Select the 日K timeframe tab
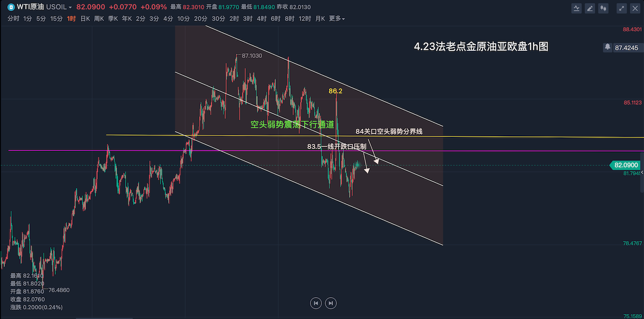 pos(85,19)
